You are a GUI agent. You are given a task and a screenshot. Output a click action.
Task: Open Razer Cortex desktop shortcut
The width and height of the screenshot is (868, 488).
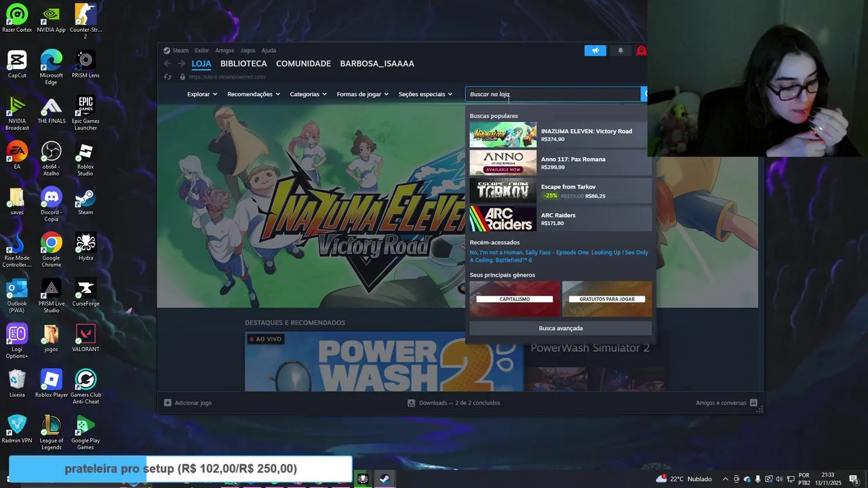pos(17,18)
